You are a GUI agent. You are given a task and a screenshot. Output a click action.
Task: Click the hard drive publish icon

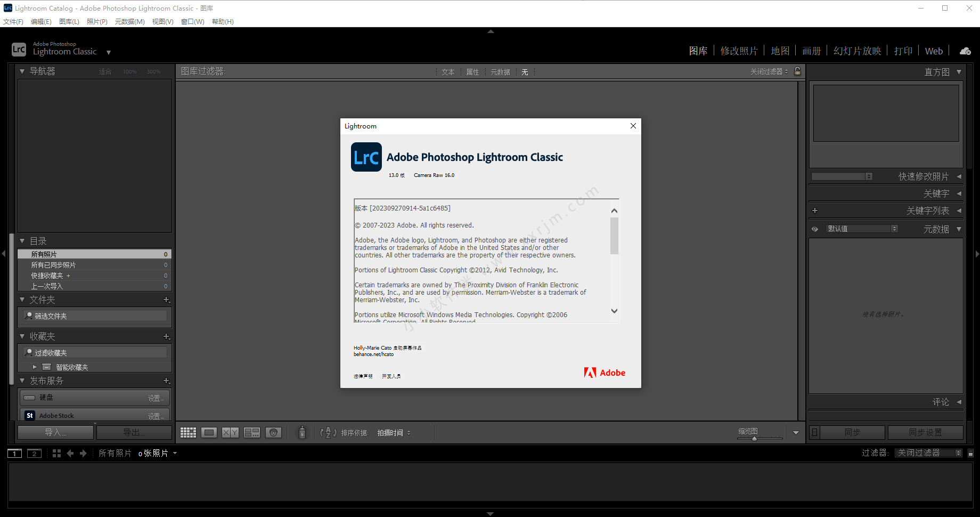[x=29, y=398]
